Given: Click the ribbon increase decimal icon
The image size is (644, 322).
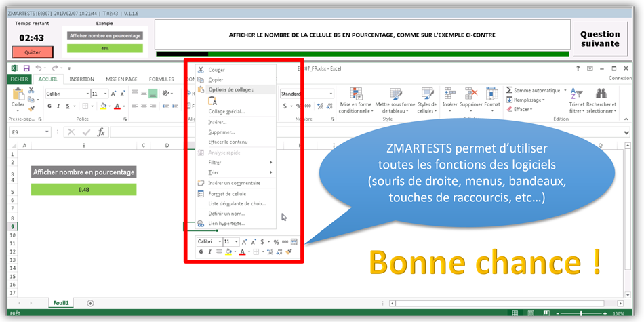Looking at the screenshot, I should (x=321, y=106).
